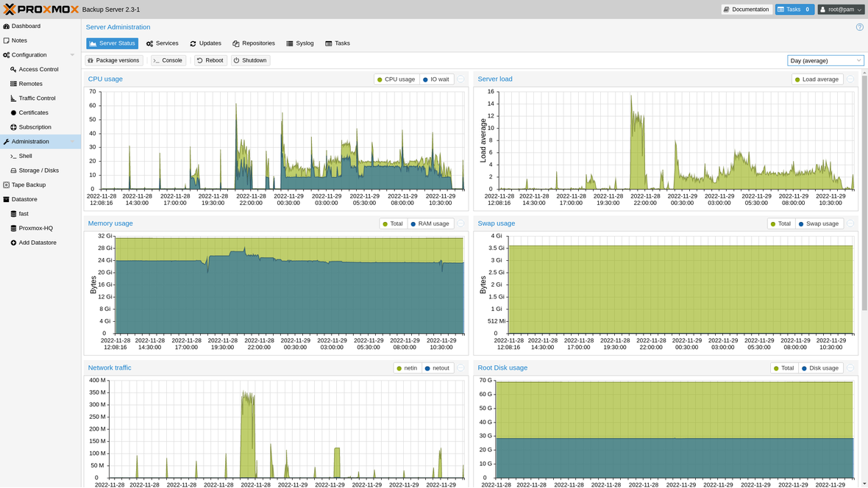Viewport: 868px width, 488px height.
Task: Toggle RAM usage in the Memory chart legend
Action: click(430, 223)
